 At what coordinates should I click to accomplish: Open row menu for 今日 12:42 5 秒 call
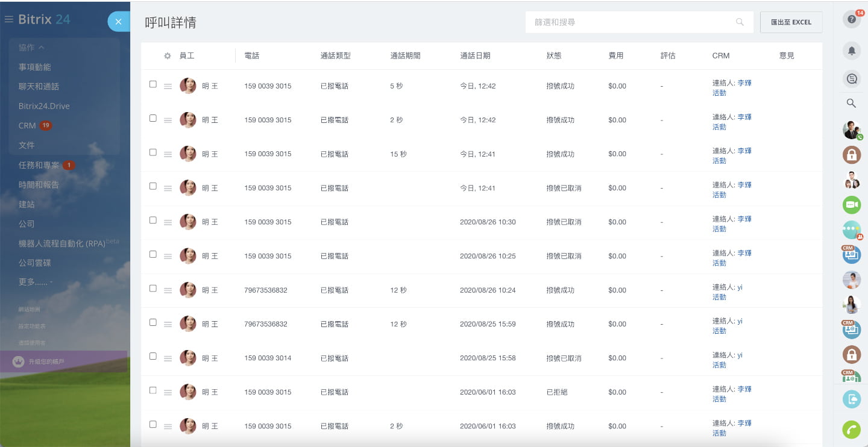tap(168, 86)
